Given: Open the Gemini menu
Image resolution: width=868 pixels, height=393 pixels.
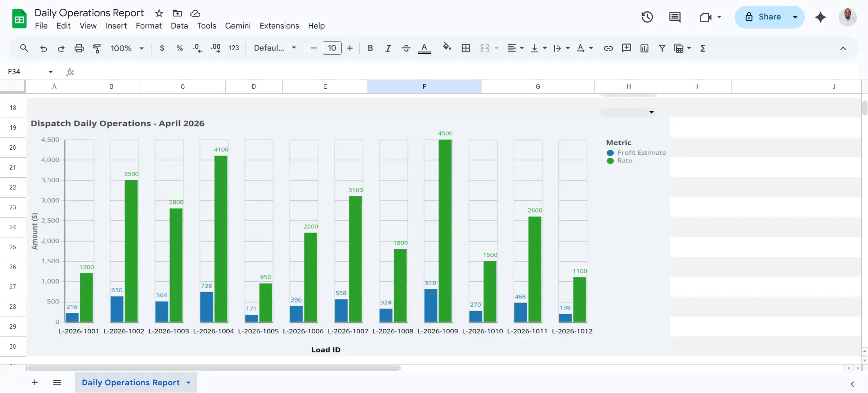Looking at the screenshot, I should (238, 26).
